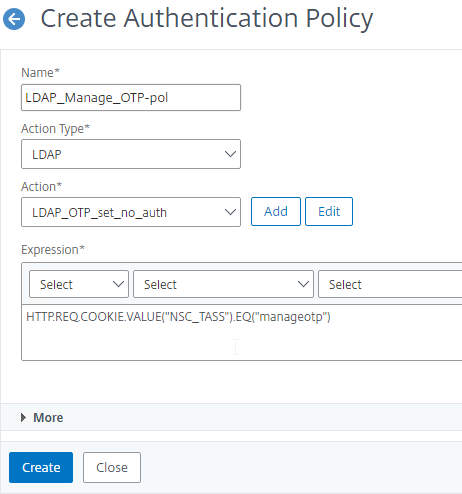Screen dimensions: 462x494
Task: Open the rightmost Select dropdown under Expression
Action: point(390,284)
